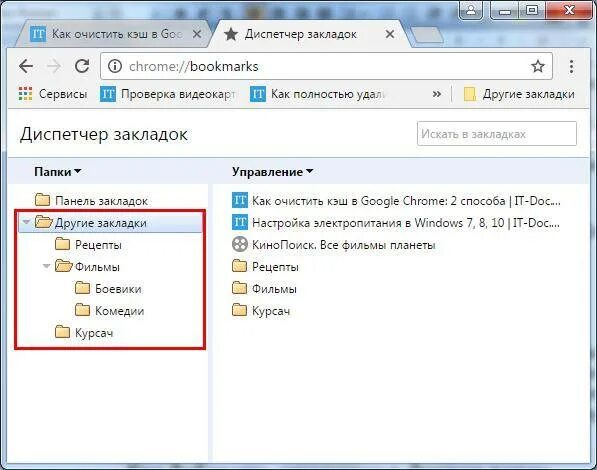Click the КиноПоиск film reel favicon
Viewport: 597px width, 470px height.
[x=239, y=244]
